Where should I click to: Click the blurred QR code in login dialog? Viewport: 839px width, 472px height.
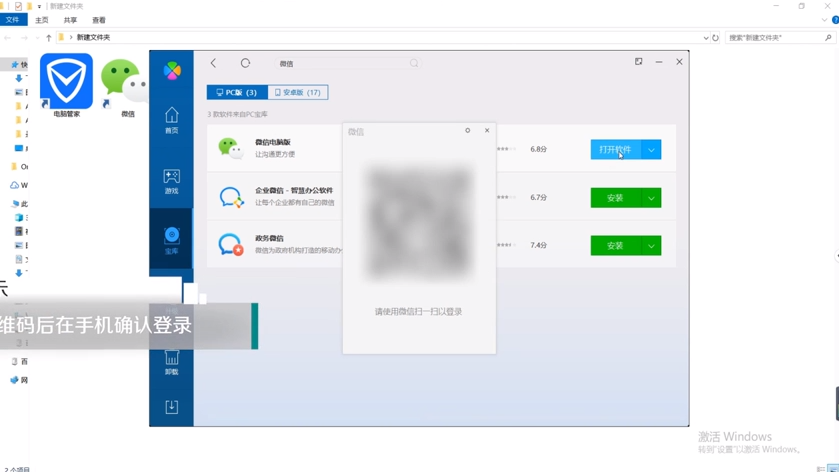tap(419, 222)
